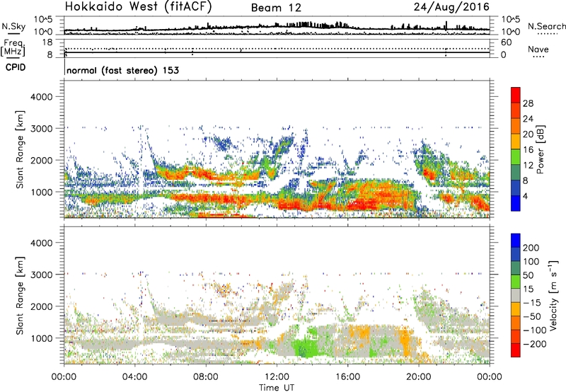Click velocity colorbar value '-15'
The width and height of the screenshot is (566, 392).
[531, 303]
